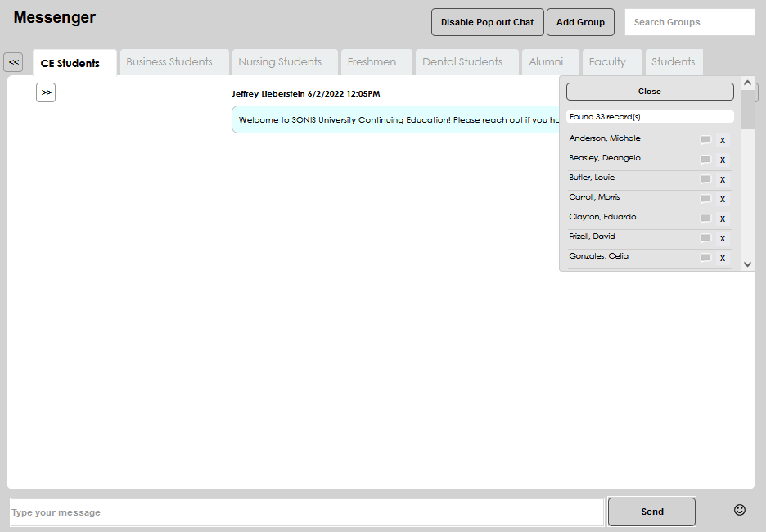This screenshot has width=766, height=532.
Task: Select member name Frizell, David
Action: click(592, 236)
